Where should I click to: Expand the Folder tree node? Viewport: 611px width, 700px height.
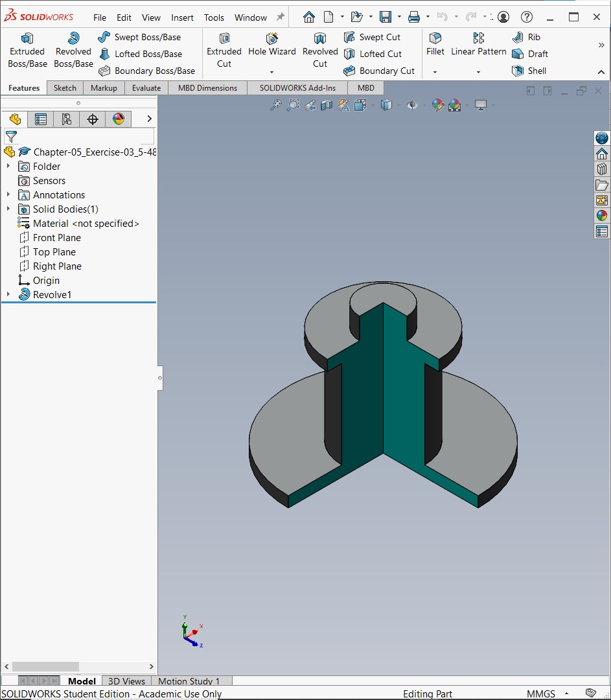[x=8, y=166]
